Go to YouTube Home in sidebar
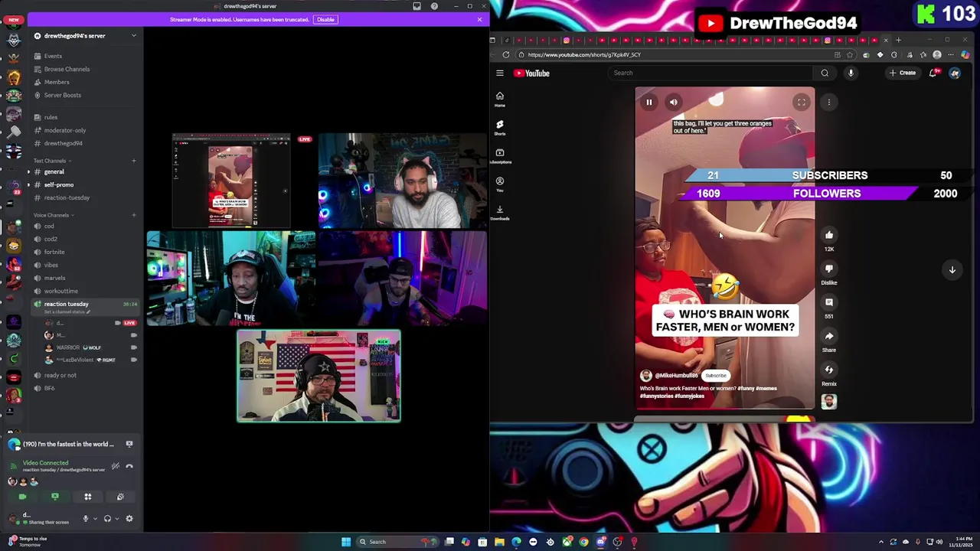 click(x=500, y=99)
